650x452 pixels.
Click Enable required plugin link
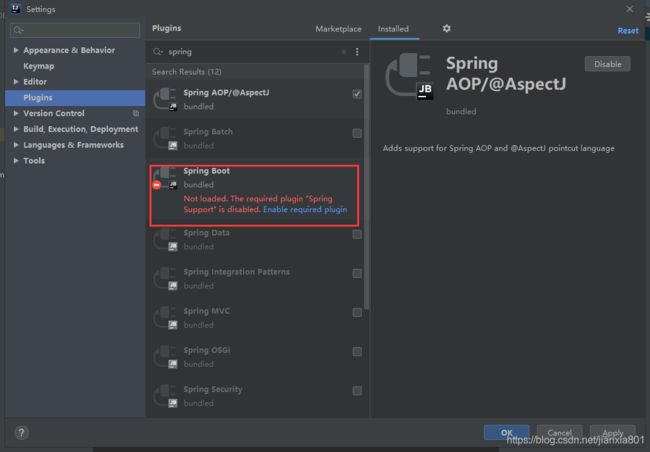click(x=305, y=209)
